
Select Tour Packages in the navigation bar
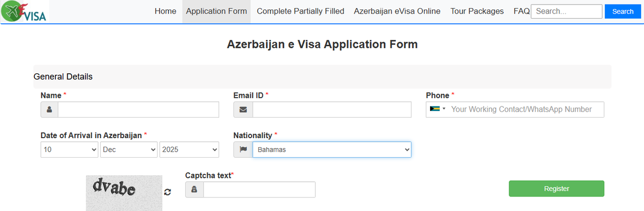click(x=477, y=11)
